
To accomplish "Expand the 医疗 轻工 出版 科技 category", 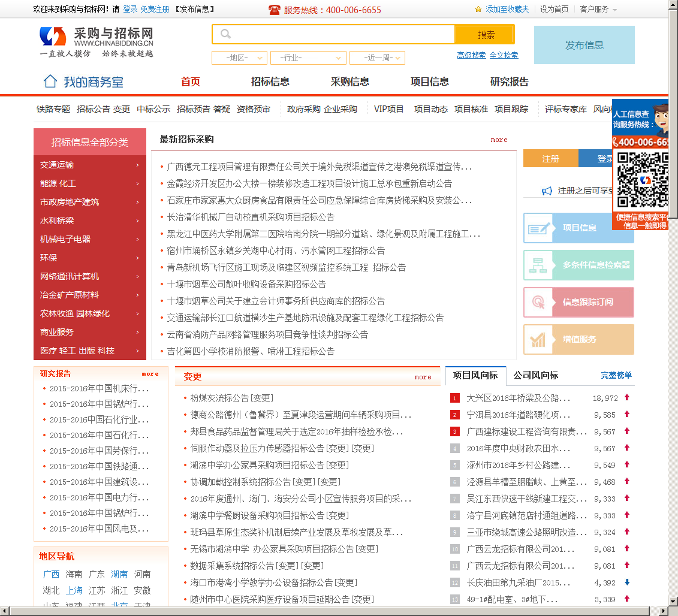I will [90, 351].
